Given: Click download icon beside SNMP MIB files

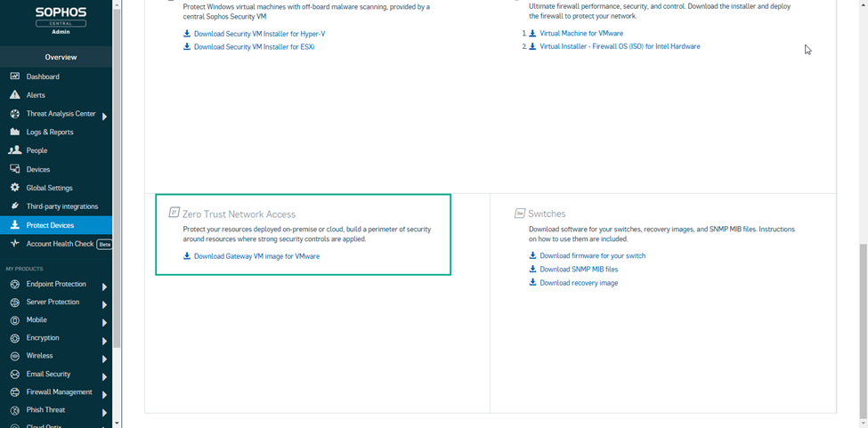Looking at the screenshot, I should [x=532, y=270].
